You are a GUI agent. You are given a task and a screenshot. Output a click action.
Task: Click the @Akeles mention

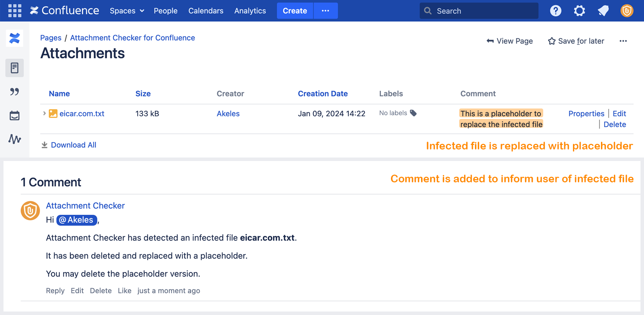coord(77,220)
